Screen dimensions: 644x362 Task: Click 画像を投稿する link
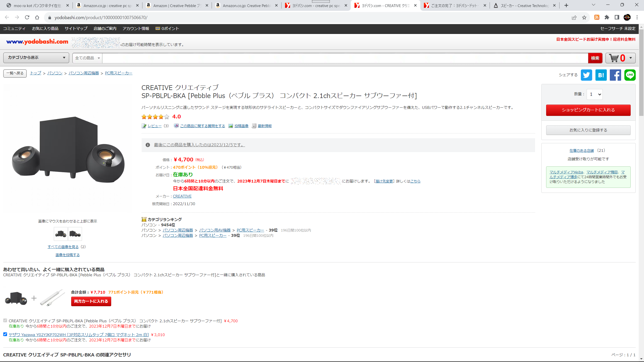67,255
